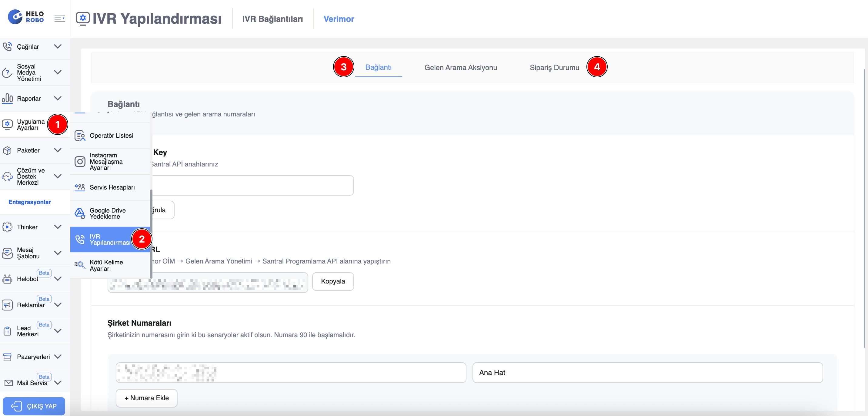The height and width of the screenshot is (416, 868).
Task: Click the Pazaryerleri store icon
Action: [x=7, y=357]
